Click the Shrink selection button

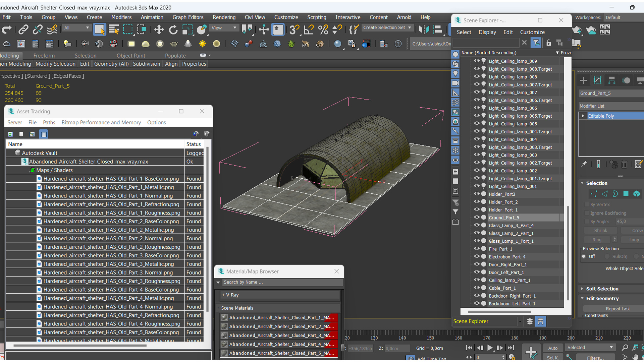click(x=600, y=231)
